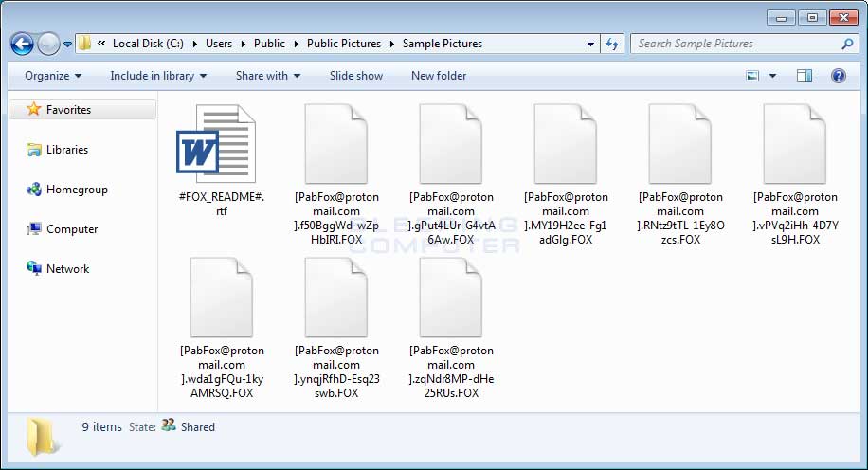Click the 9 items status text
The width and height of the screenshot is (868, 470).
click(101, 426)
